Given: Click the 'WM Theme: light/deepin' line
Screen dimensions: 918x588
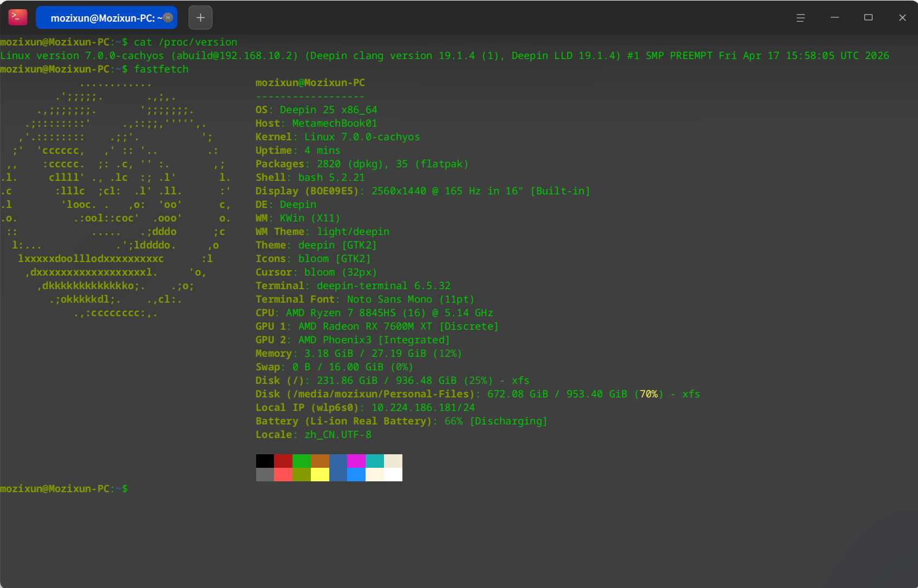Looking at the screenshot, I should pos(322,232).
